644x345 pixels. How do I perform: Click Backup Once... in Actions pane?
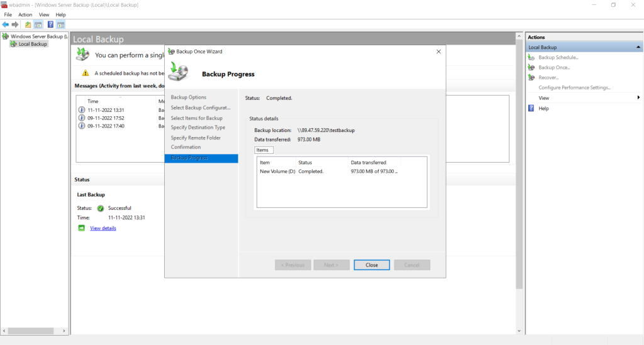[554, 67]
